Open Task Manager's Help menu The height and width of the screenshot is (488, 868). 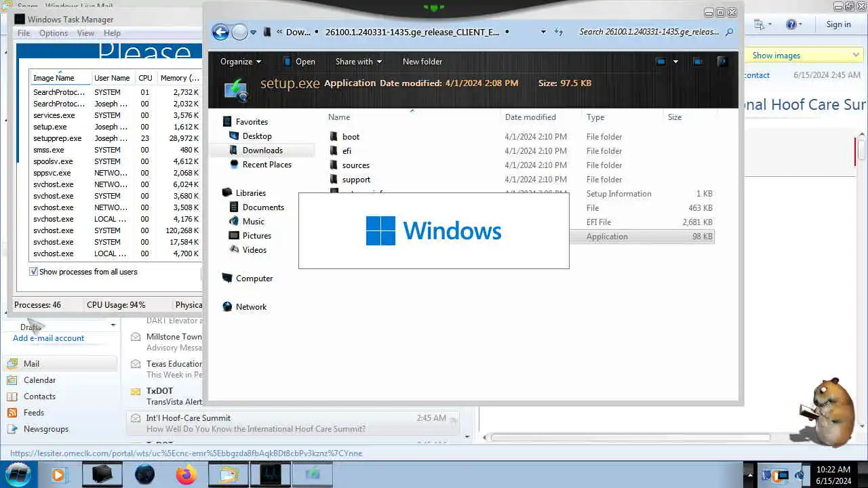112,33
